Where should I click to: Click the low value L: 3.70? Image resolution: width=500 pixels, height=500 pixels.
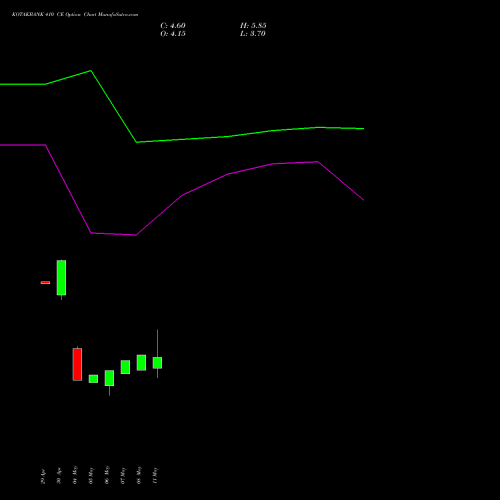[253, 34]
